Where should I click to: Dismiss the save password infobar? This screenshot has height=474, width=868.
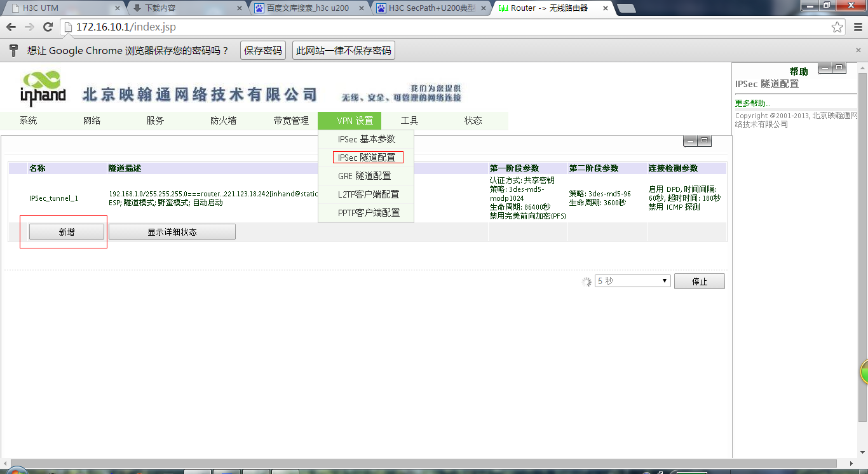click(x=858, y=50)
